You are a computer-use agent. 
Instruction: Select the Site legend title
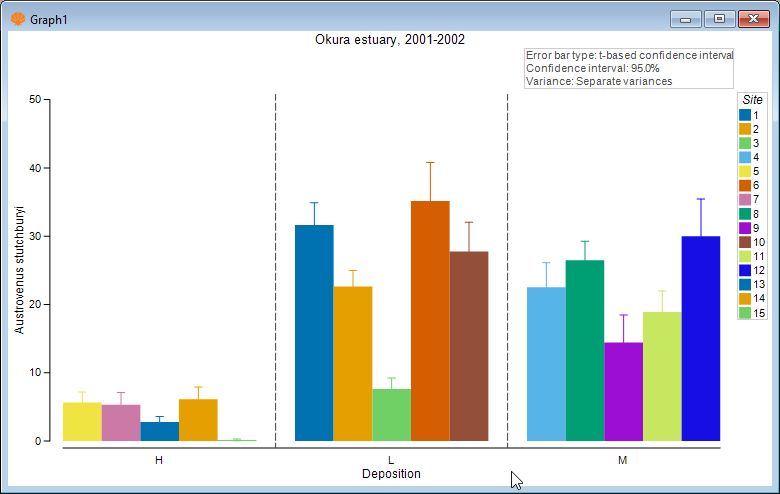pyautogui.click(x=752, y=100)
